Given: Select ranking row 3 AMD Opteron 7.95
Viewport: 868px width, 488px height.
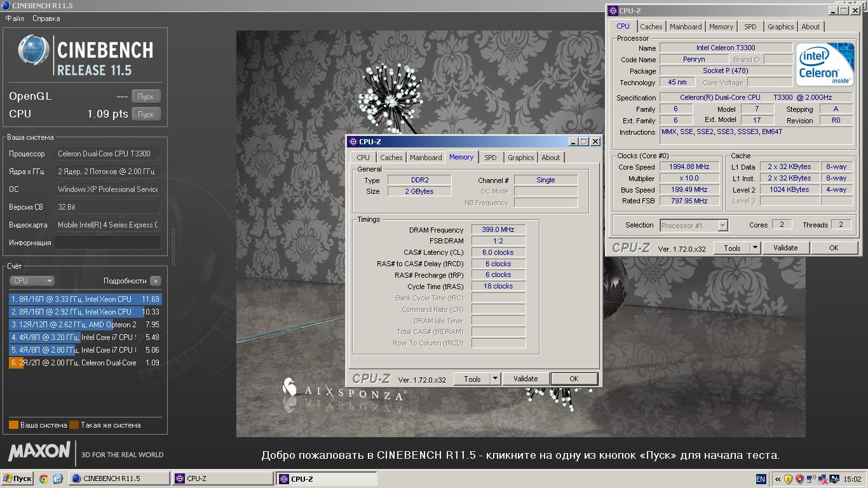Looking at the screenshot, I should click(85, 325).
